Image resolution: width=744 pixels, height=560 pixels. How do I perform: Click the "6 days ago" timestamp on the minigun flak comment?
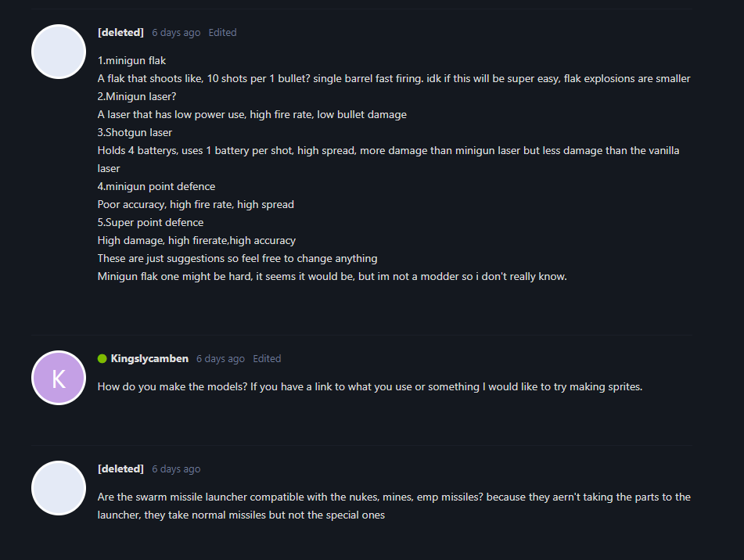[176, 33]
